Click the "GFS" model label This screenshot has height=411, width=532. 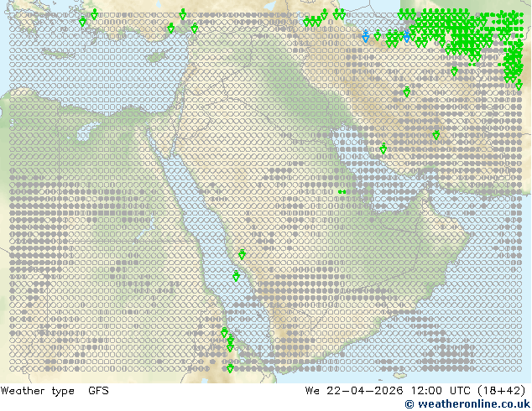98,391
